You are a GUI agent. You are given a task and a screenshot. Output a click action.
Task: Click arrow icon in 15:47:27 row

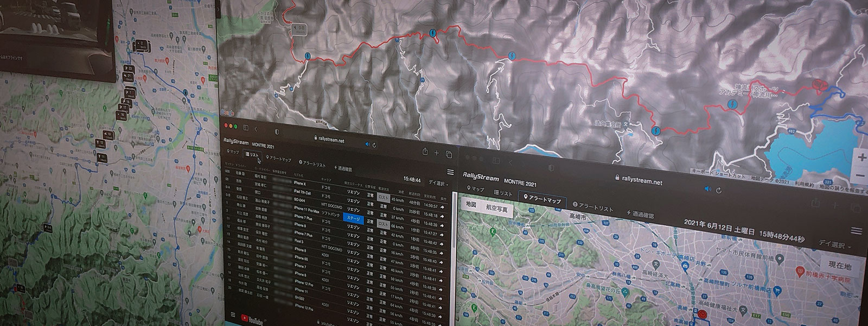pyautogui.click(x=442, y=235)
